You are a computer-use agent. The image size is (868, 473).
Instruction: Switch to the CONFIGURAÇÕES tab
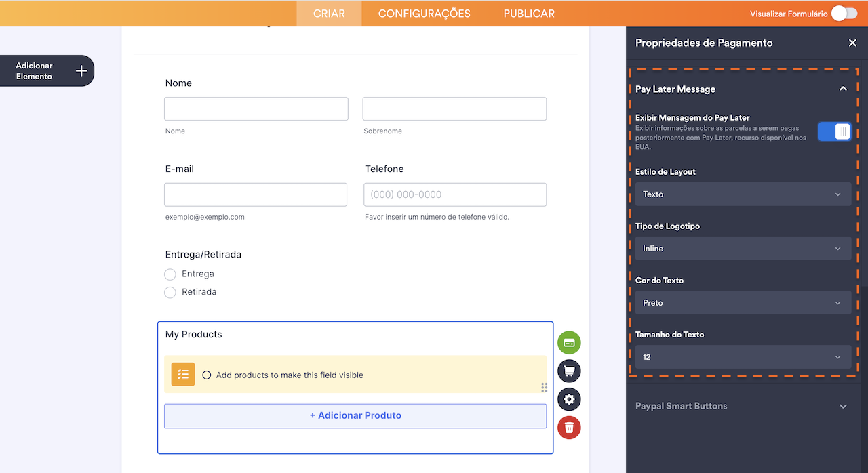pyautogui.click(x=424, y=13)
